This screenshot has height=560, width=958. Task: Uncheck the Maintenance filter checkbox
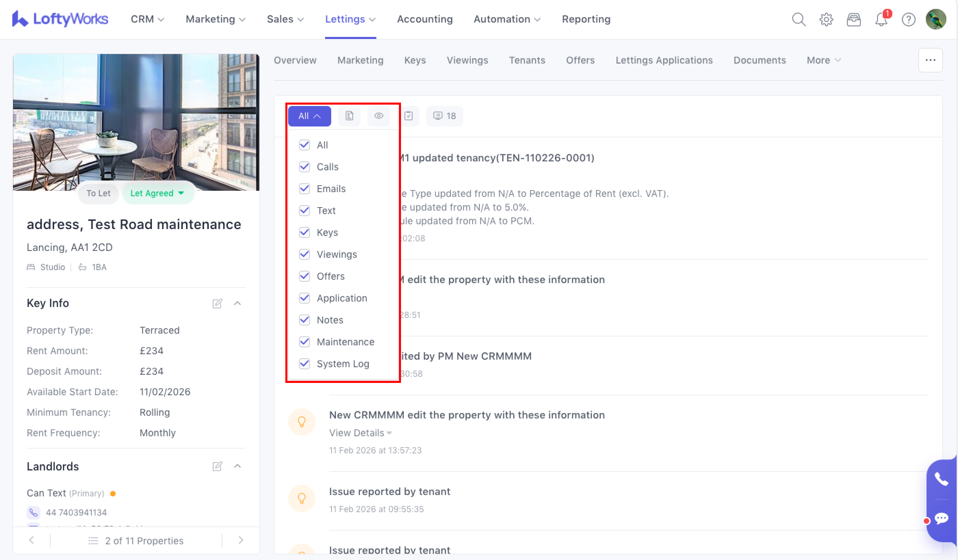(x=304, y=342)
